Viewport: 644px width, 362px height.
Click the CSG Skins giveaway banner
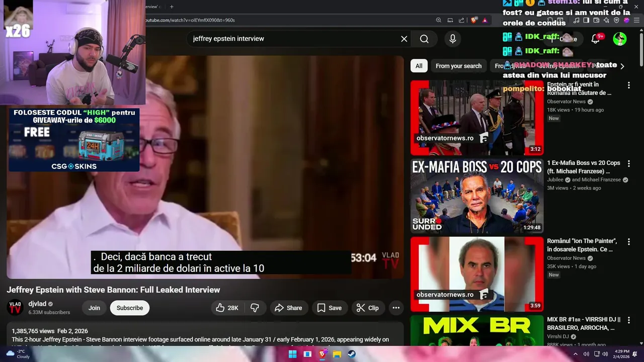coord(74,140)
